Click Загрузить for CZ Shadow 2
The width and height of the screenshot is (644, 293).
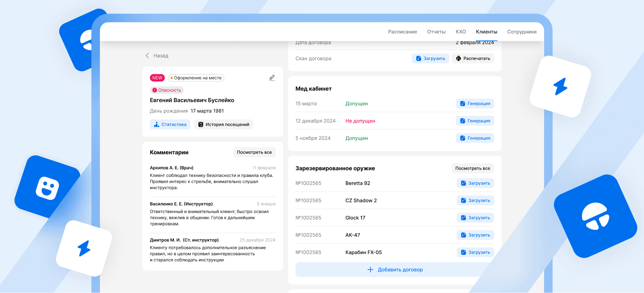pos(475,200)
